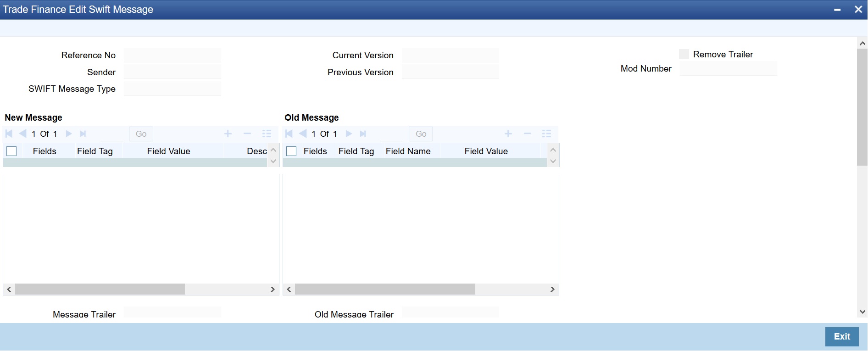The height and width of the screenshot is (351, 868).
Task: Delete a row from Old Message grid
Action: (x=528, y=134)
